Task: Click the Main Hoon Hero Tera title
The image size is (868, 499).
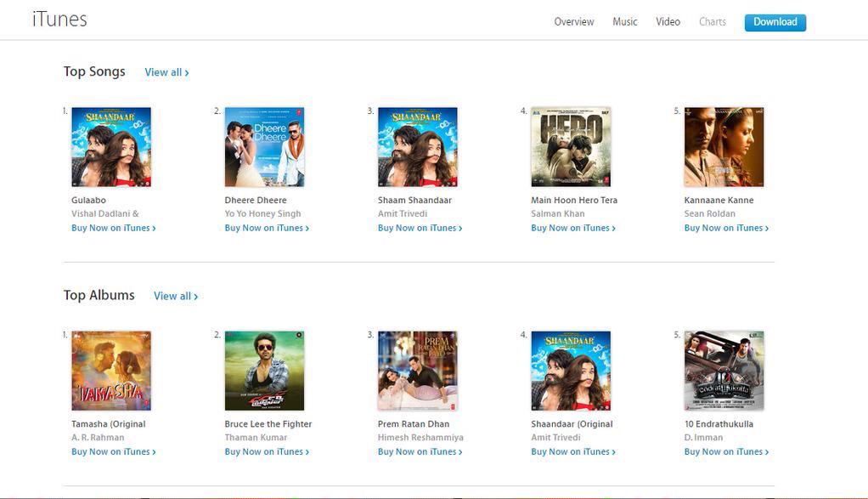Action: point(574,200)
